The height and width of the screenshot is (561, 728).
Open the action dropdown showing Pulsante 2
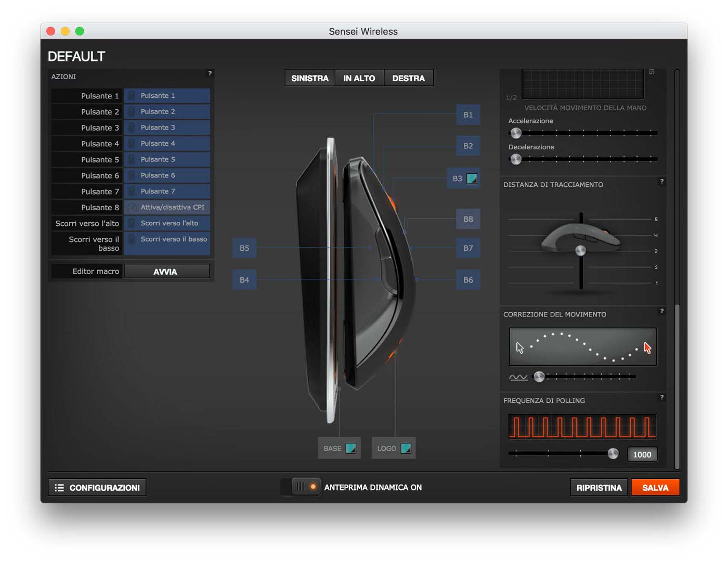tap(167, 112)
